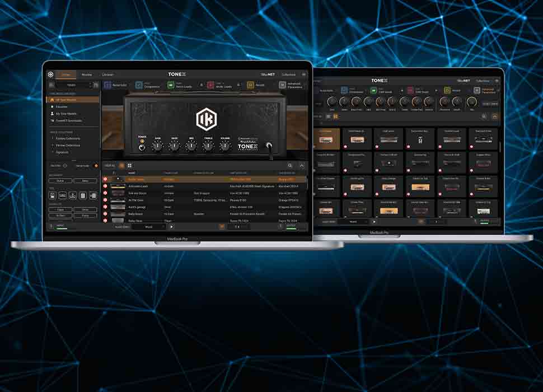Click the IK logo icon in the front laptop
The image size is (543, 392).
(x=51, y=74)
